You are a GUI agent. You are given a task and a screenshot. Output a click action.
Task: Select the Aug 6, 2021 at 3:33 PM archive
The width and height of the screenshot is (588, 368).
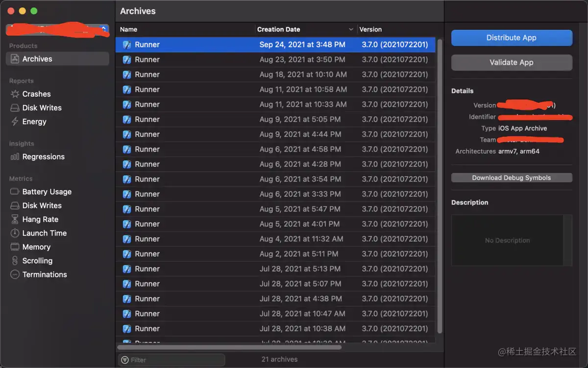275,194
